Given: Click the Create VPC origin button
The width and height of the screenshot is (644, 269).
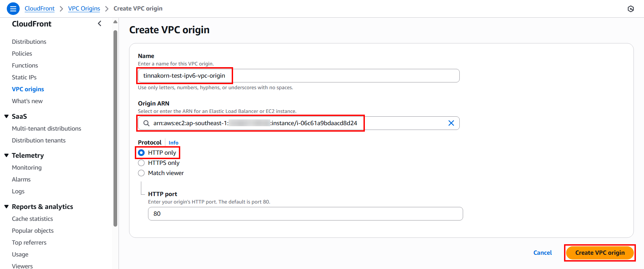Looking at the screenshot, I should click(600, 253).
